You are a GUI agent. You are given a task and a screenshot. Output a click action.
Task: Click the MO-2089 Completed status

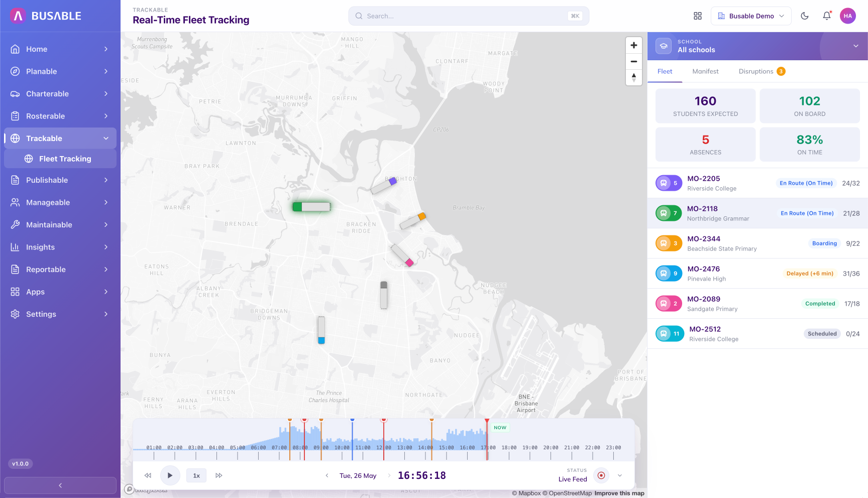[820, 304]
